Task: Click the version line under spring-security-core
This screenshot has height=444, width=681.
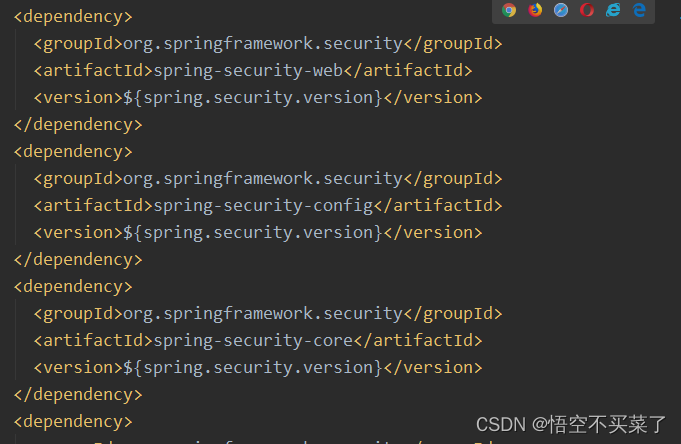Action: click(250, 367)
